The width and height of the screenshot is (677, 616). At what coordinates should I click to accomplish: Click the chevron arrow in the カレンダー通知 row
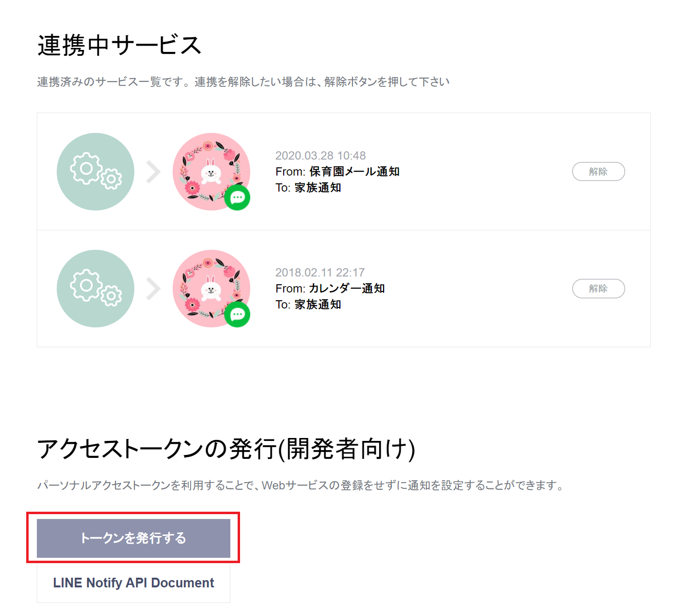tap(153, 289)
